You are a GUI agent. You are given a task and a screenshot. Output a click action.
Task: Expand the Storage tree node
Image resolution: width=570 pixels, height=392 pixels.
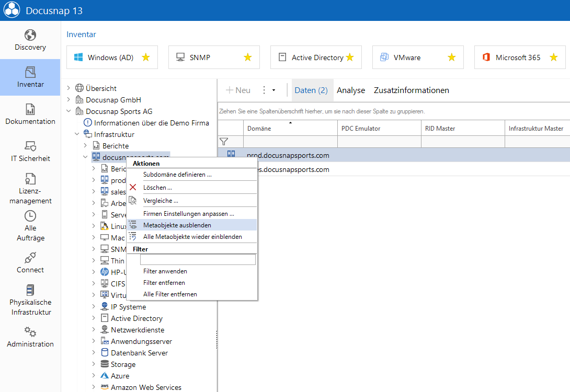94,364
